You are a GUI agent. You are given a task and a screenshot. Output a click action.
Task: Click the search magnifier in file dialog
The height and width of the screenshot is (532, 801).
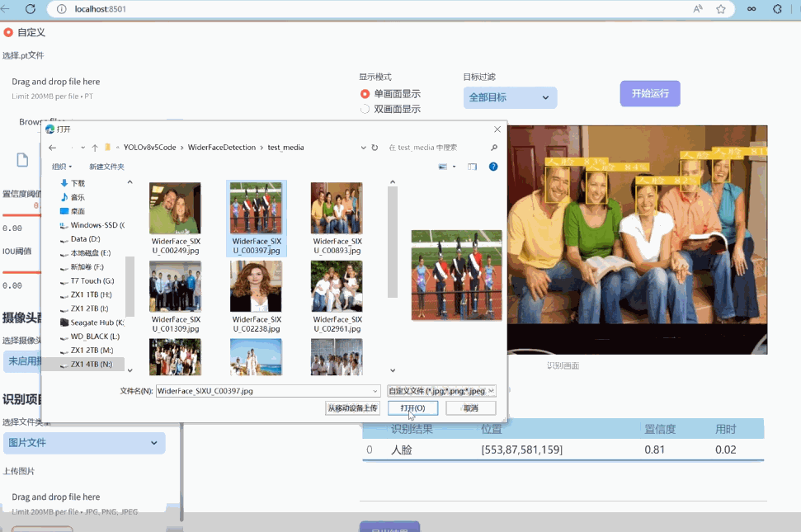tap(494, 148)
